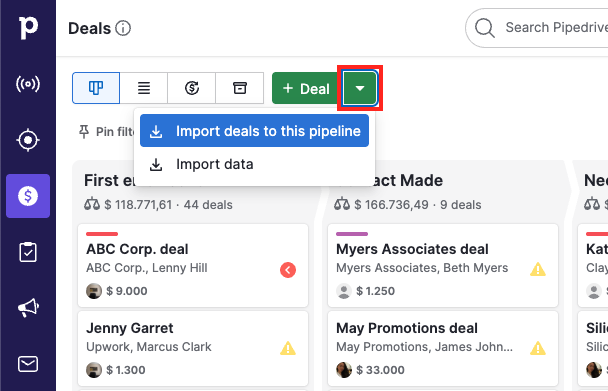Click "Upwork, Marcus Clark" text
608x391 pixels.
(149, 347)
